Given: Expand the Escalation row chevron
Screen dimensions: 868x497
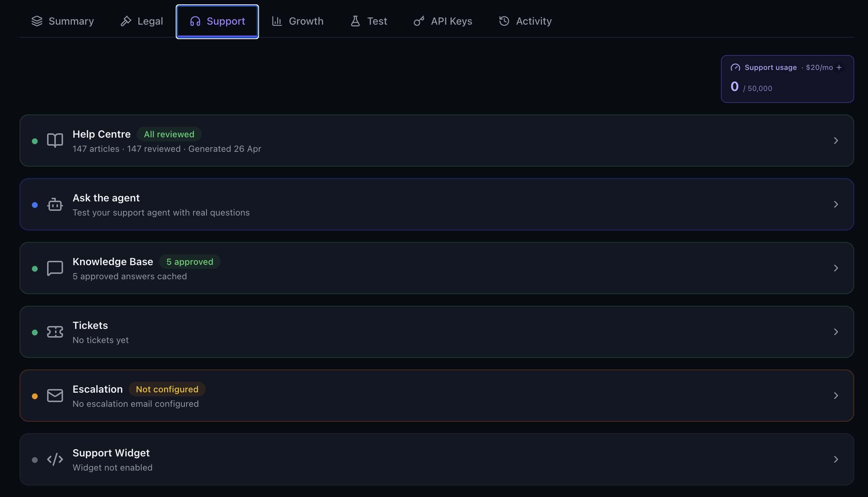Looking at the screenshot, I should pos(836,396).
